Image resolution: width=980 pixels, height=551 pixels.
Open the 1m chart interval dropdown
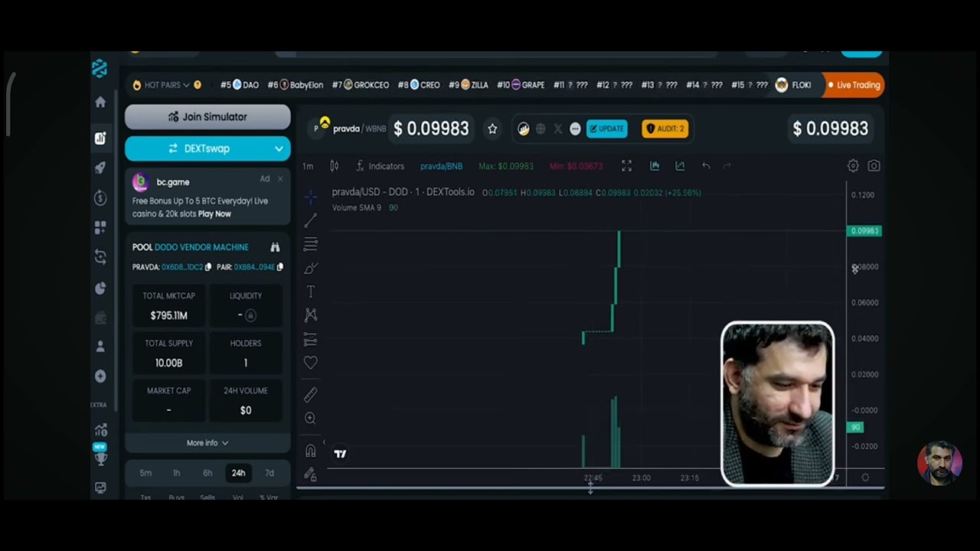tap(308, 166)
